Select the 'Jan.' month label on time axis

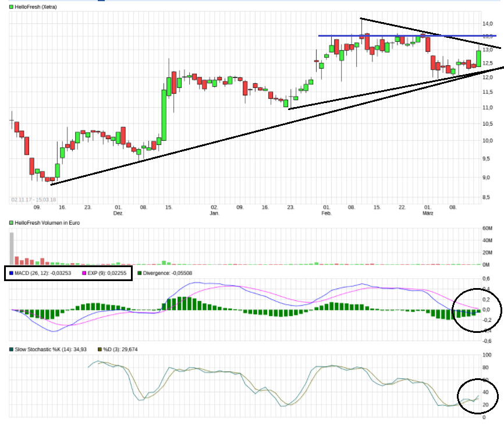tap(214, 213)
